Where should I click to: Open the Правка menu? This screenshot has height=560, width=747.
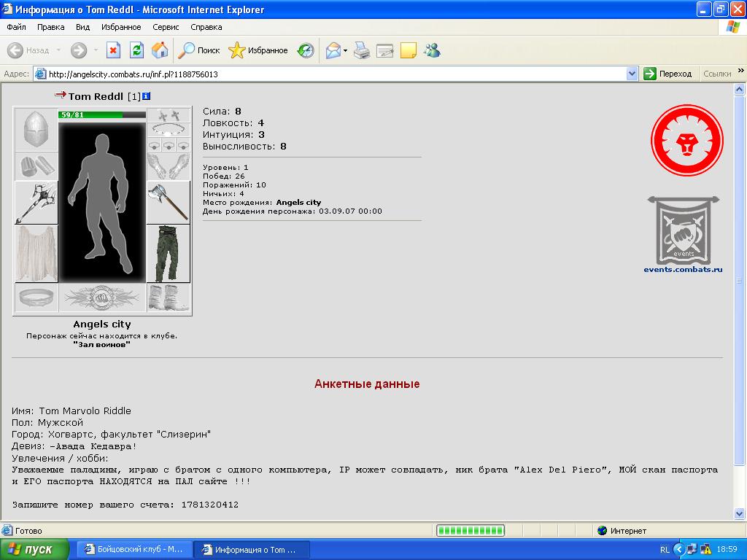[x=51, y=27]
